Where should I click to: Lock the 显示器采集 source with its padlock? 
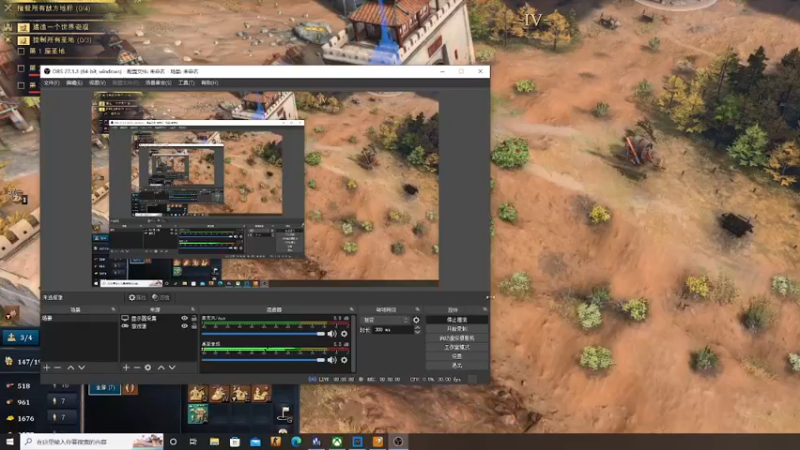[194, 318]
